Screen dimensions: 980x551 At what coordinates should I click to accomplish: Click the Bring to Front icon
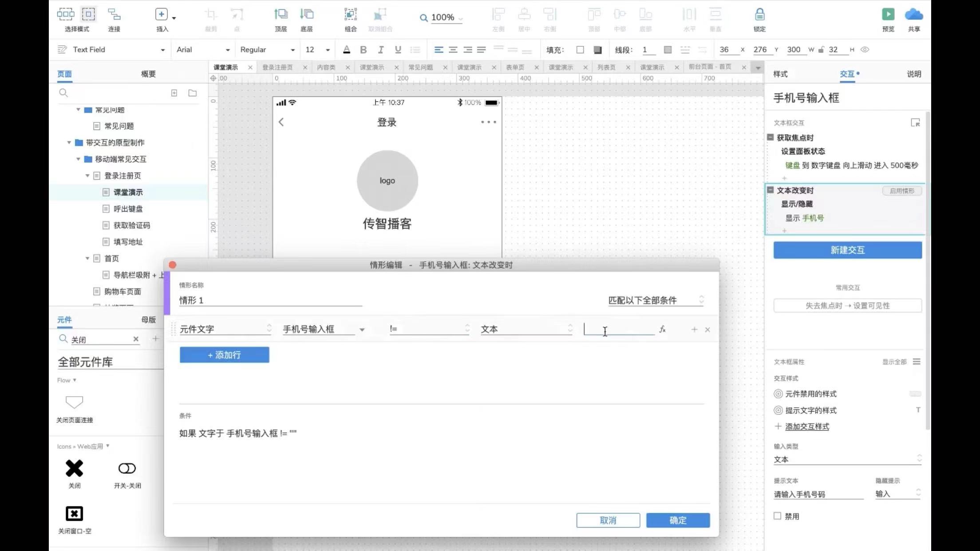point(281,15)
